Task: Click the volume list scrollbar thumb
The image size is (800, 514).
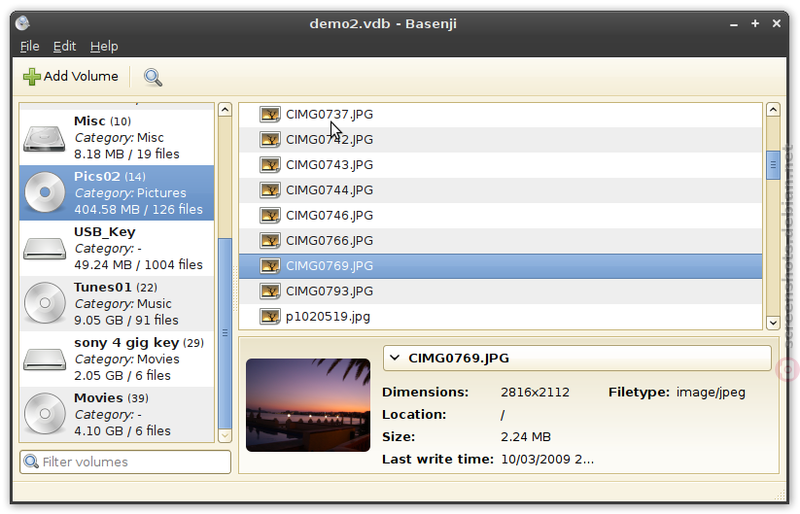Action: pyautogui.click(x=225, y=333)
